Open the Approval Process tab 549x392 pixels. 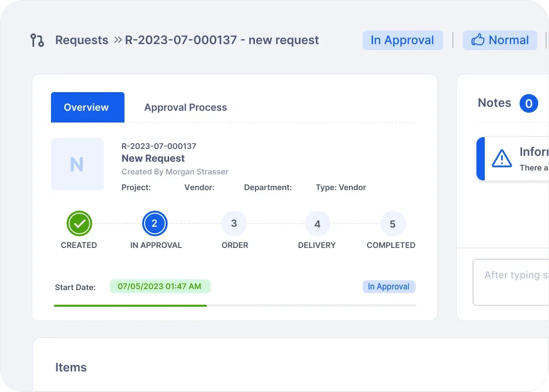[x=186, y=107]
